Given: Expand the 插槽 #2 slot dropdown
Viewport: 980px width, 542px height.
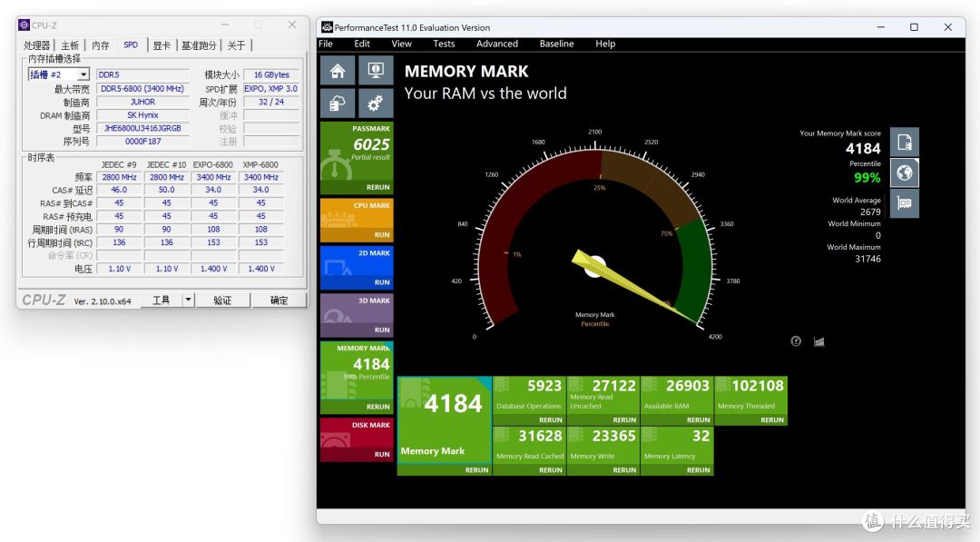Looking at the screenshot, I should [x=83, y=74].
